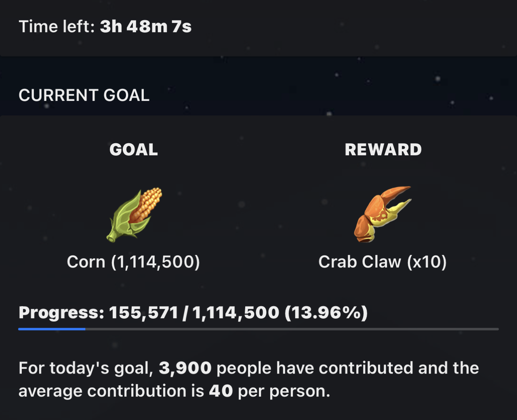This screenshot has height=420, width=517.
Task: Click the average contribution value 40
Action: coord(221,391)
